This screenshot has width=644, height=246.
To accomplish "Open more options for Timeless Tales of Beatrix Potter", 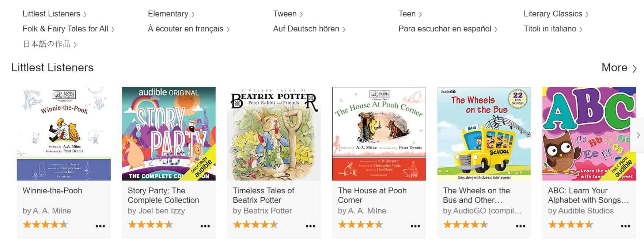I will (310, 226).
